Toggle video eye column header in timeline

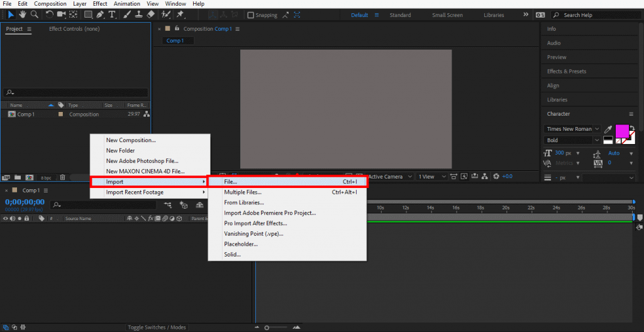[5, 219]
